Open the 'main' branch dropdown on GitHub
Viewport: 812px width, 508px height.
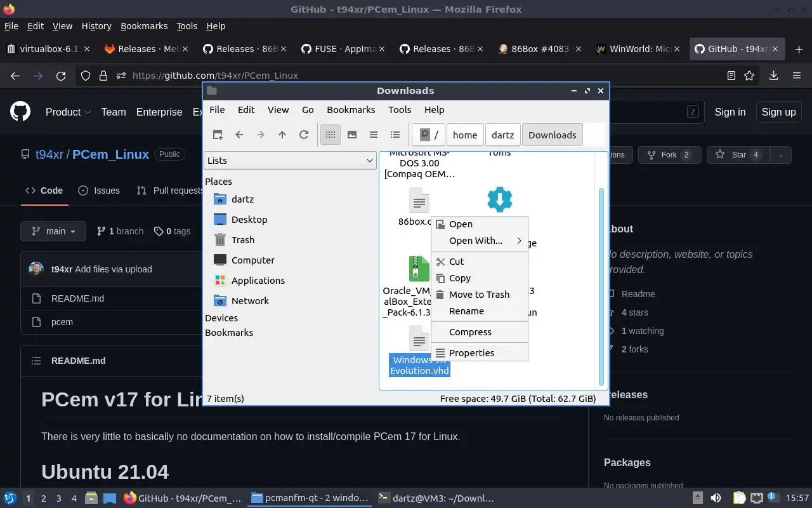[53, 231]
